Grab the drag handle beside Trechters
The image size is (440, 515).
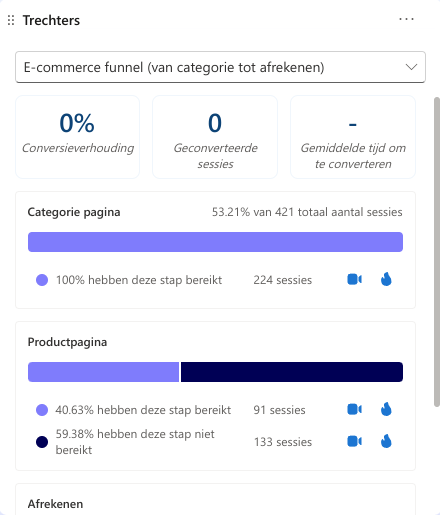[11, 20]
